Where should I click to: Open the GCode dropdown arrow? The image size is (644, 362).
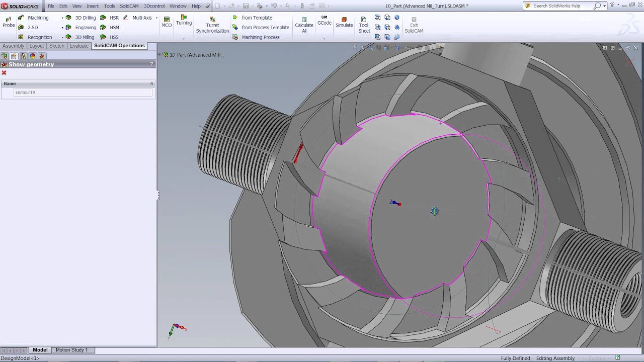click(x=325, y=39)
